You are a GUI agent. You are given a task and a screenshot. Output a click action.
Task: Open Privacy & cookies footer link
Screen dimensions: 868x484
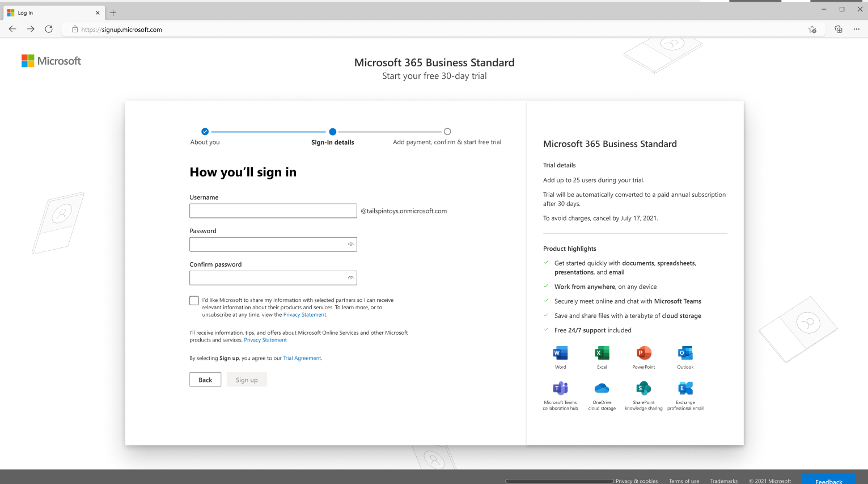point(637,481)
